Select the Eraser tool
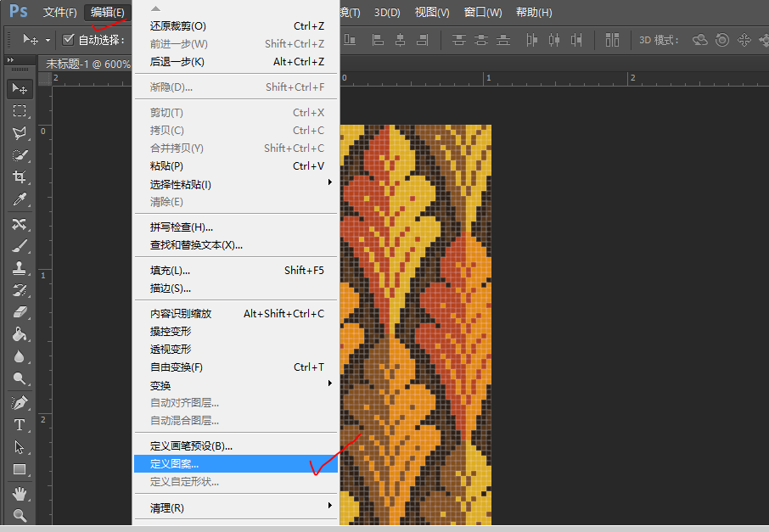The height and width of the screenshot is (532, 769). click(20, 312)
